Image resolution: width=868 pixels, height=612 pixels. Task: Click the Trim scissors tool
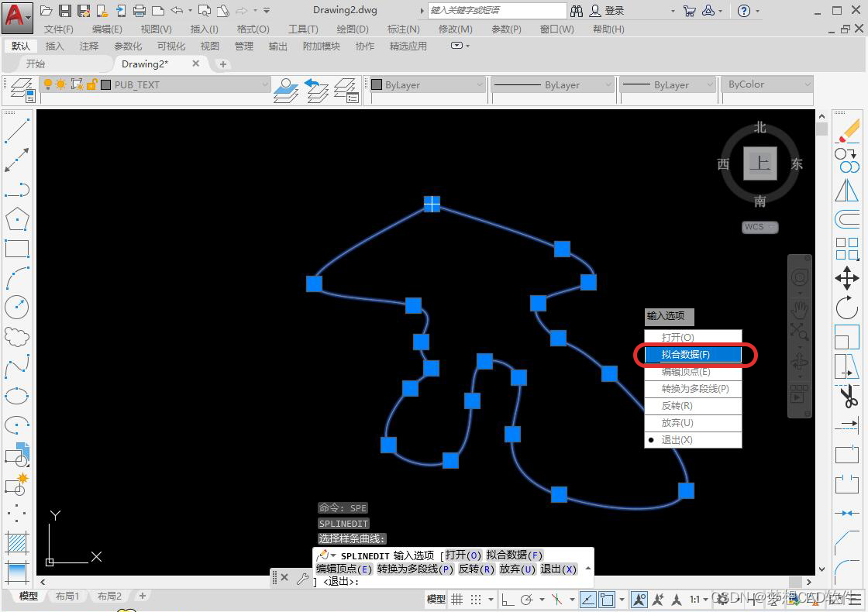[849, 397]
